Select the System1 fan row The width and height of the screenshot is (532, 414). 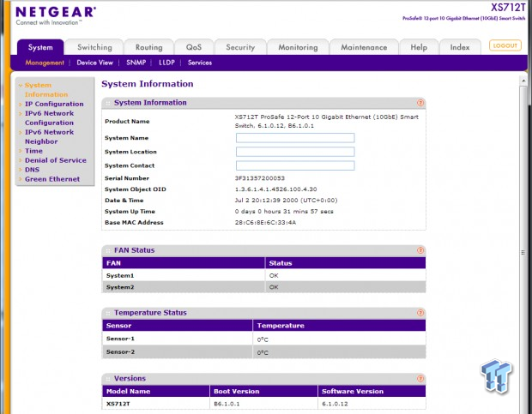(x=264, y=276)
